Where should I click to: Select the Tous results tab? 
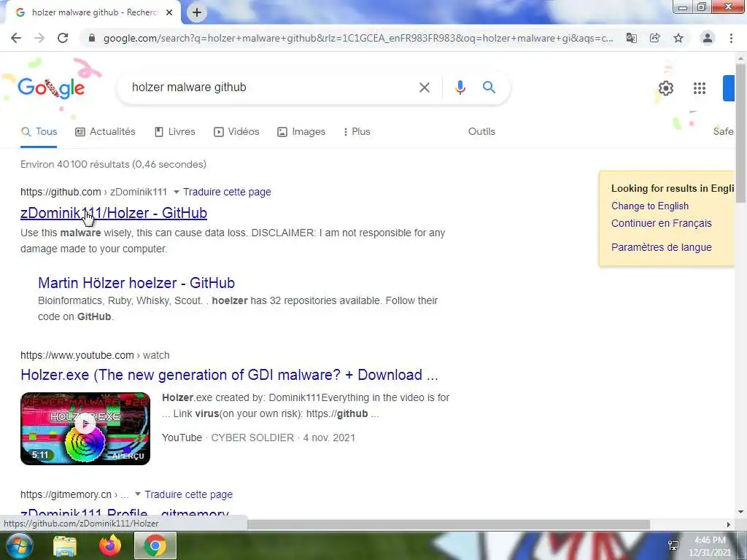[39, 131]
